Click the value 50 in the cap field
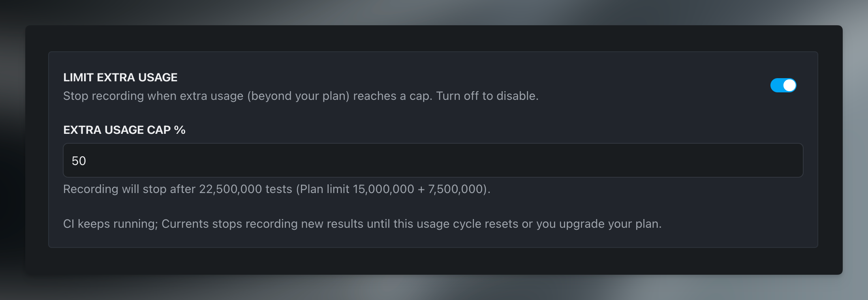The width and height of the screenshot is (868, 300). pyautogui.click(x=79, y=161)
